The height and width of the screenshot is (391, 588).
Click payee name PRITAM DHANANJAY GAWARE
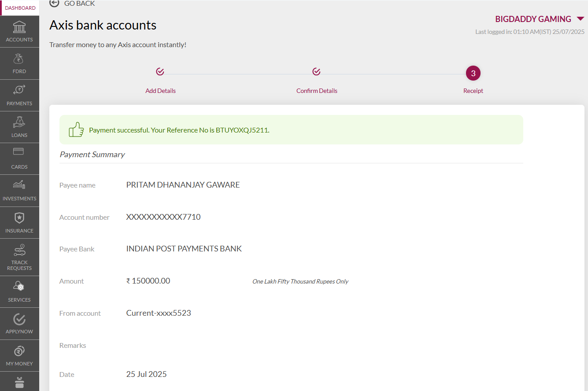pyautogui.click(x=183, y=185)
